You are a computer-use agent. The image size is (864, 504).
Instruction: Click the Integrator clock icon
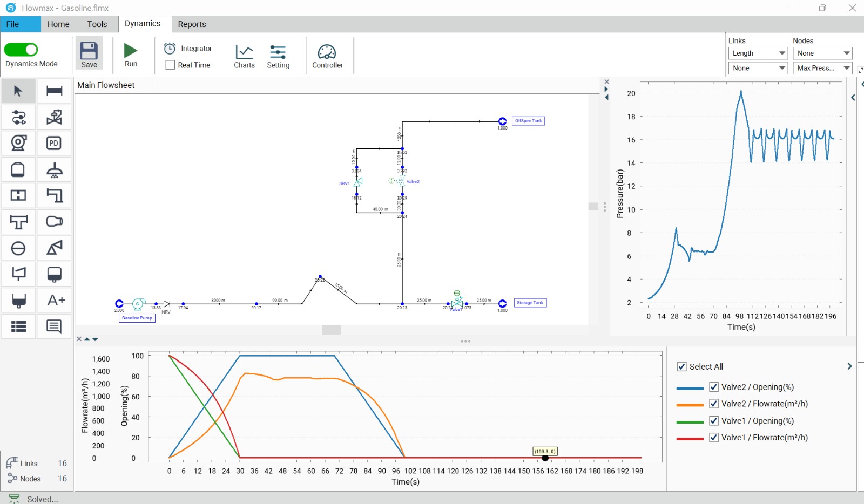[x=170, y=49]
